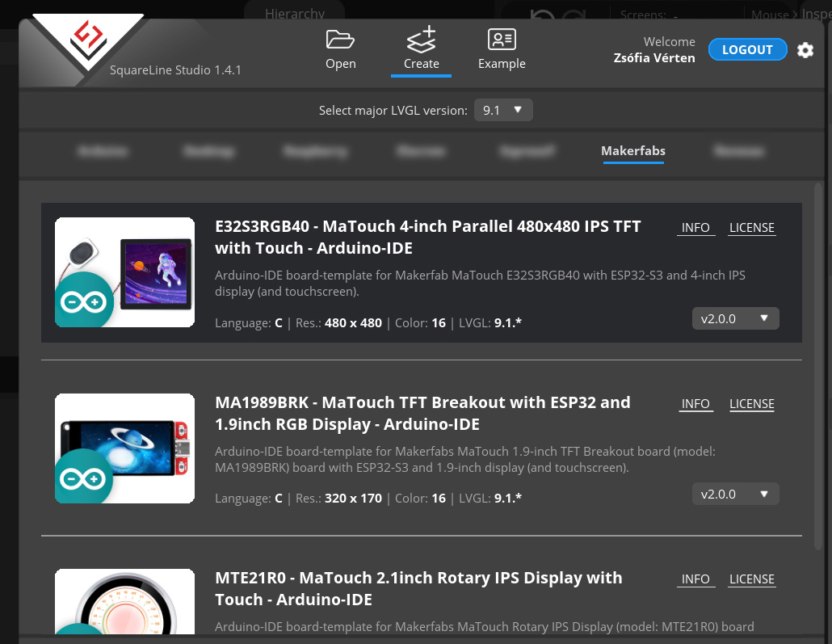Open LICENSE link for MA1989BRK board
Screen dimensions: 832x644
[751, 404]
